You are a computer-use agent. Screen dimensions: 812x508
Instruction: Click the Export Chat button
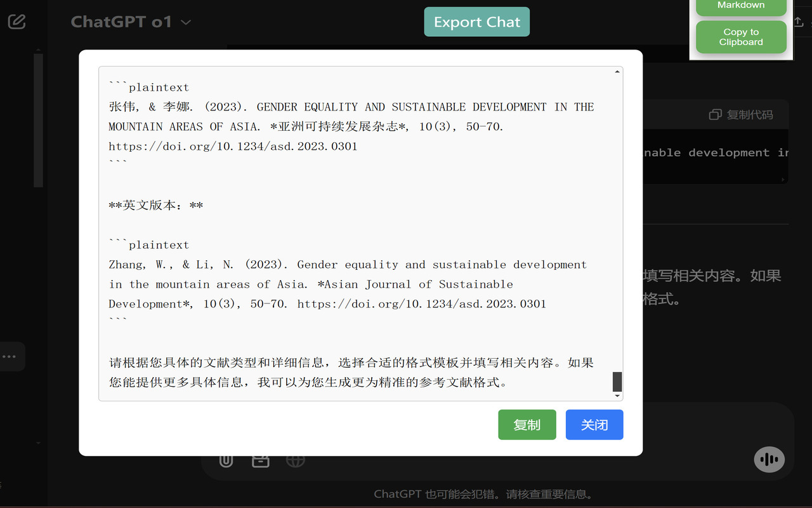coord(476,22)
